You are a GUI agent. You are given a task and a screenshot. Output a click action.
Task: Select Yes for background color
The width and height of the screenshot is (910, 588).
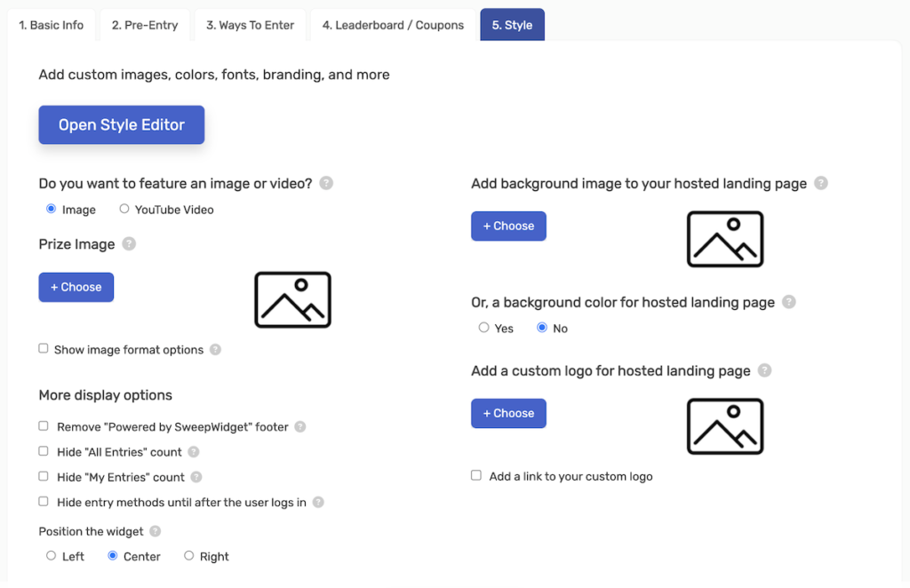[x=483, y=328]
